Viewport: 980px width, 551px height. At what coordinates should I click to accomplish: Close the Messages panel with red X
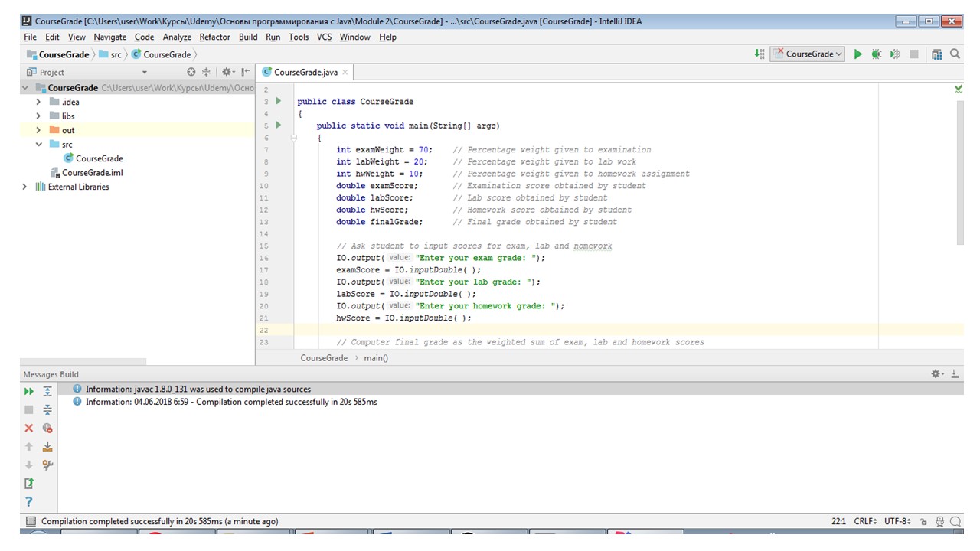[29, 429]
